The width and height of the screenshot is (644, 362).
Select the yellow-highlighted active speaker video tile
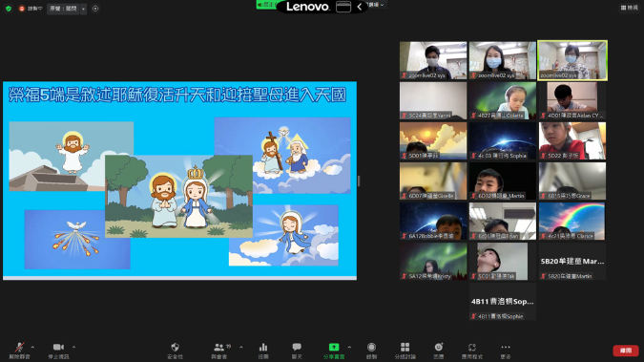click(x=572, y=60)
